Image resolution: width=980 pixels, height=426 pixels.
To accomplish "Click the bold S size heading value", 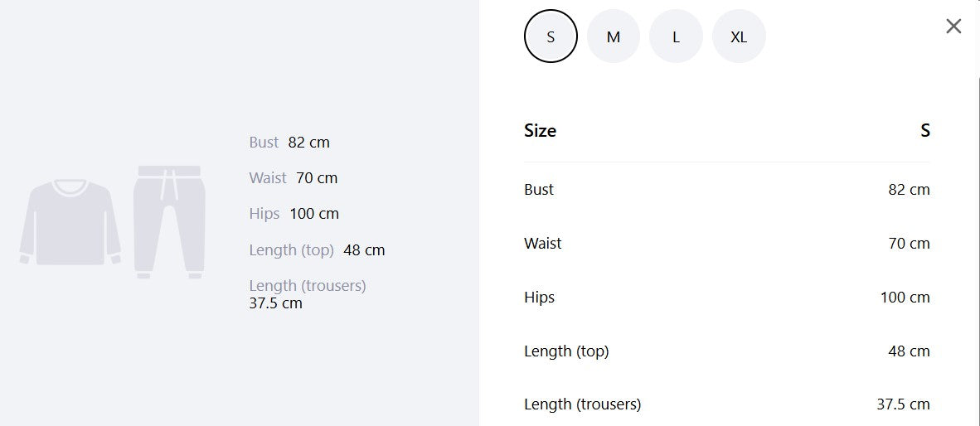I will [925, 131].
